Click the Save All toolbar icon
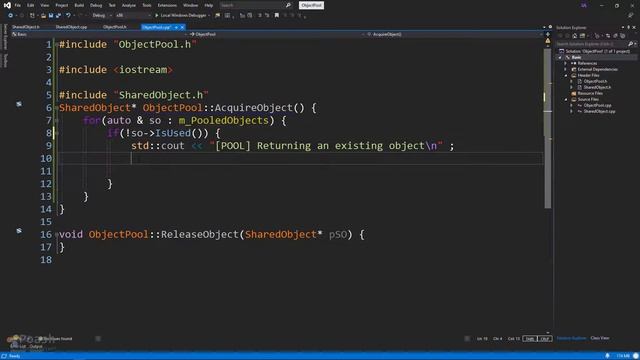The height and width of the screenshot is (360, 640). coord(58,16)
